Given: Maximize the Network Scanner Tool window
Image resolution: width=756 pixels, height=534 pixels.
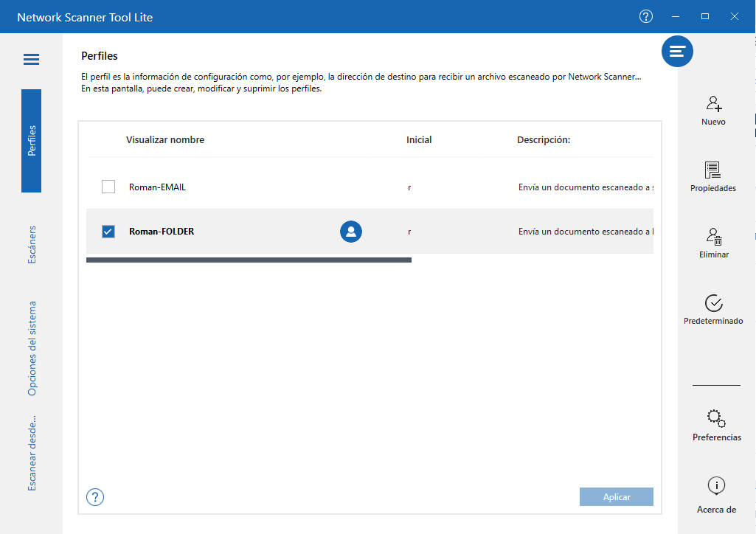Looking at the screenshot, I should point(705,16).
